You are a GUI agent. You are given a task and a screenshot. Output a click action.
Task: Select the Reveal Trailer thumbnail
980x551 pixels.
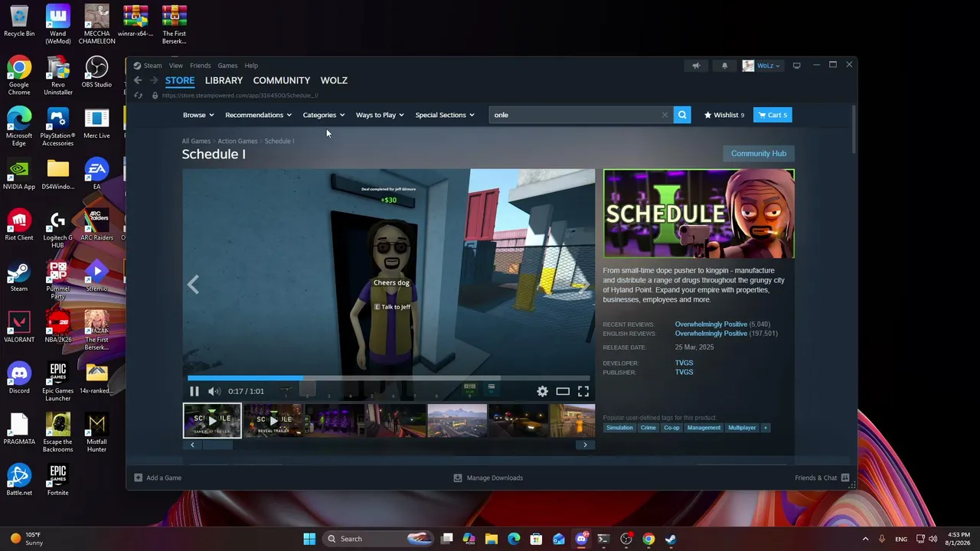(273, 421)
